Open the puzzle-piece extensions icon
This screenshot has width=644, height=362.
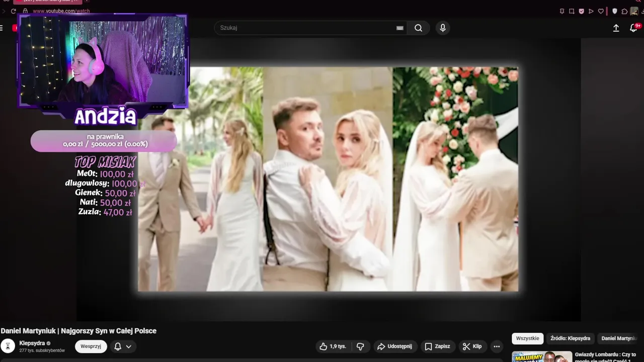pyautogui.click(x=624, y=11)
